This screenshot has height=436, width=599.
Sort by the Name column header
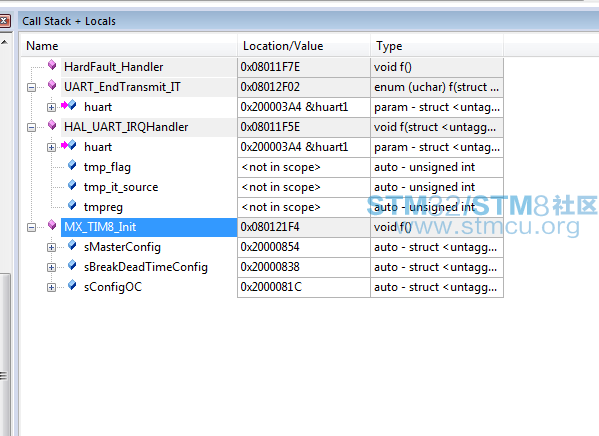click(x=129, y=46)
